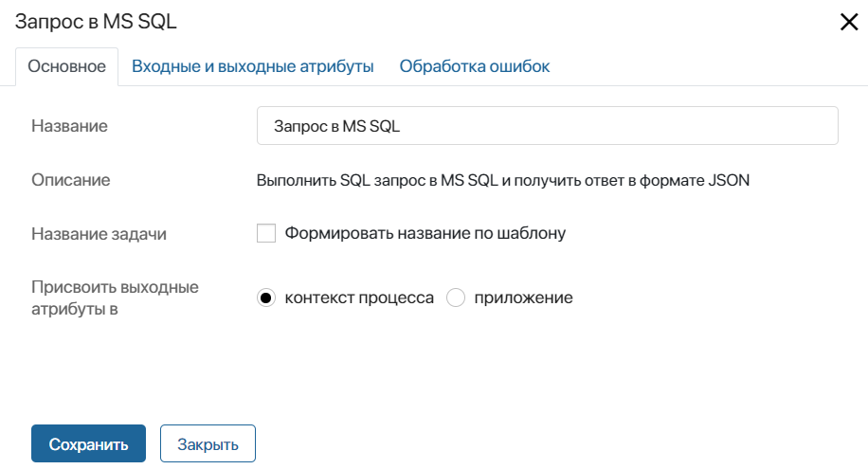The width and height of the screenshot is (868, 469).
Task: Select the контекст процесса radio button
Action: (x=266, y=298)
